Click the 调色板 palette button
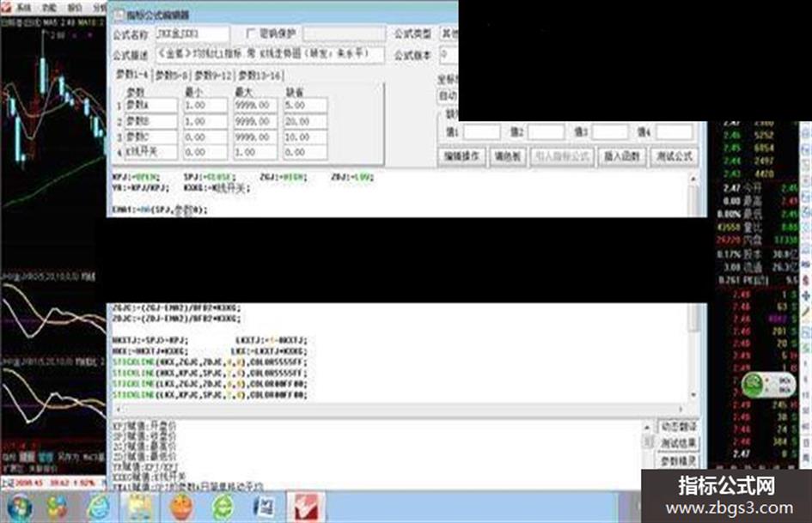This screenshot has width=812, height=523. (508, 155)
